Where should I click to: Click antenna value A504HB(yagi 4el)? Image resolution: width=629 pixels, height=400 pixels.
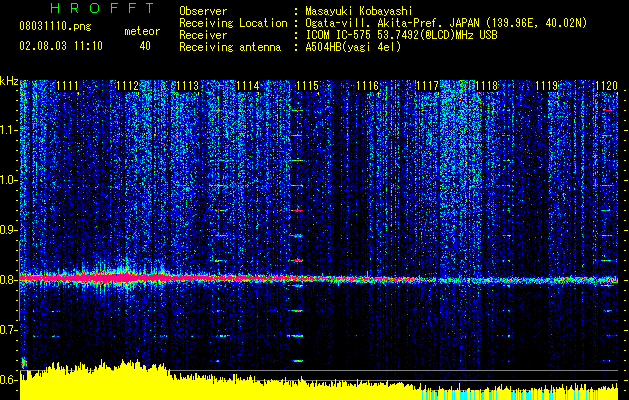[x=353, y=47]
